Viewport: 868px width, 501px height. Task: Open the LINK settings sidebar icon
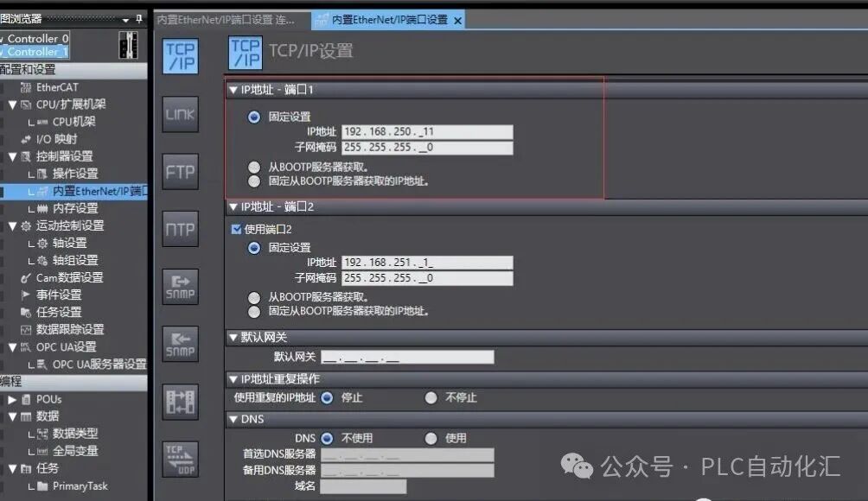point(181,115)
